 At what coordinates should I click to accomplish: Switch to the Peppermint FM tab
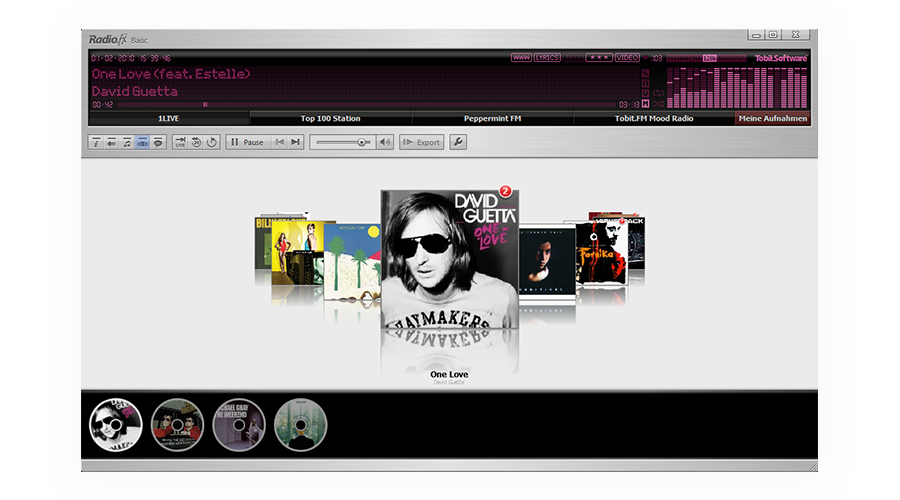coord(492,118)
